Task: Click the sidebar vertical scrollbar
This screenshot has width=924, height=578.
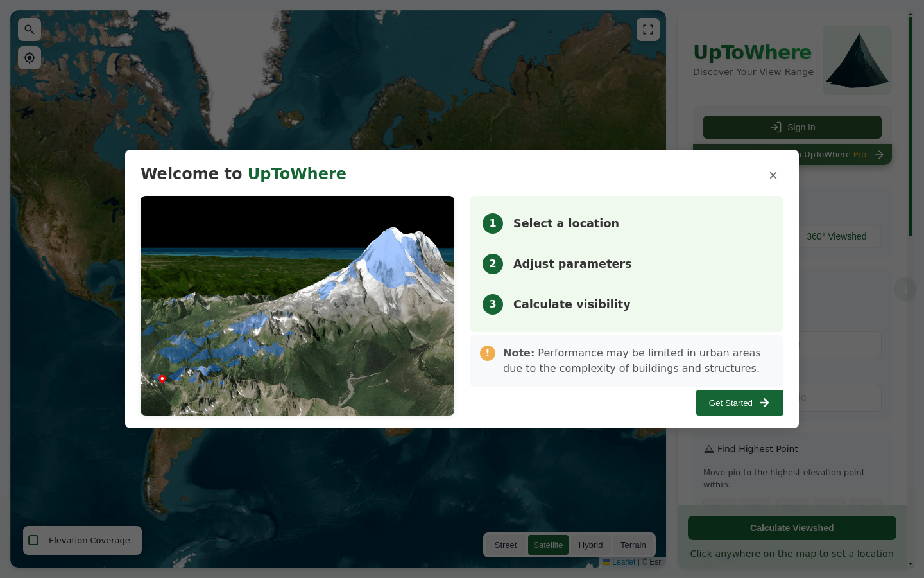Action: 911,126
